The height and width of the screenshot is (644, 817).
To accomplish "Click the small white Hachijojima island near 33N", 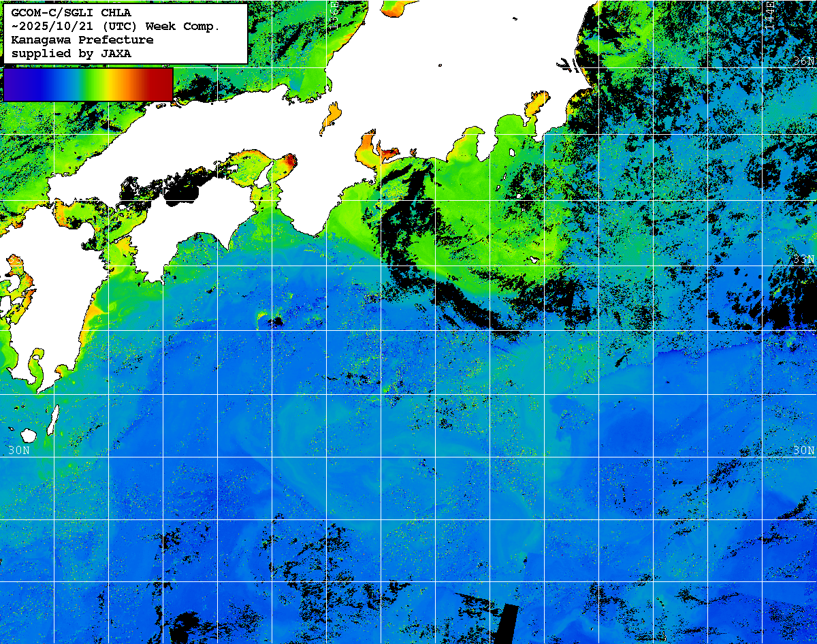I will 535,260.
